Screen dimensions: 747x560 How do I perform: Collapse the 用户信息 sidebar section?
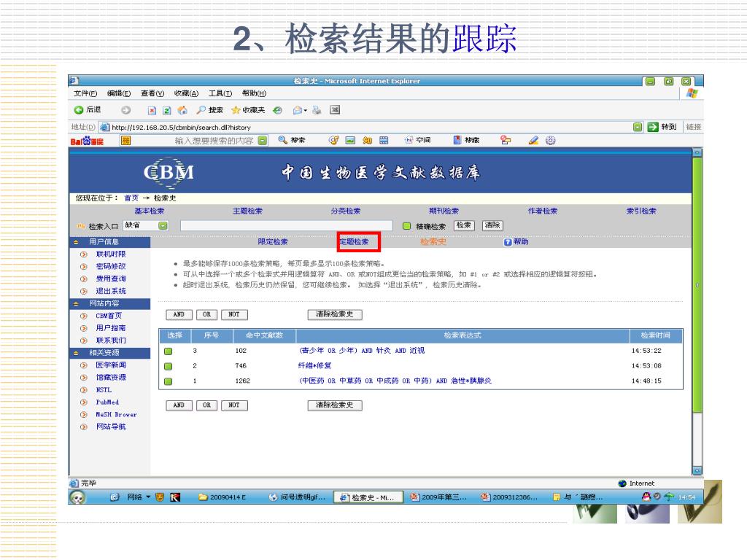[x=76, y=242]
